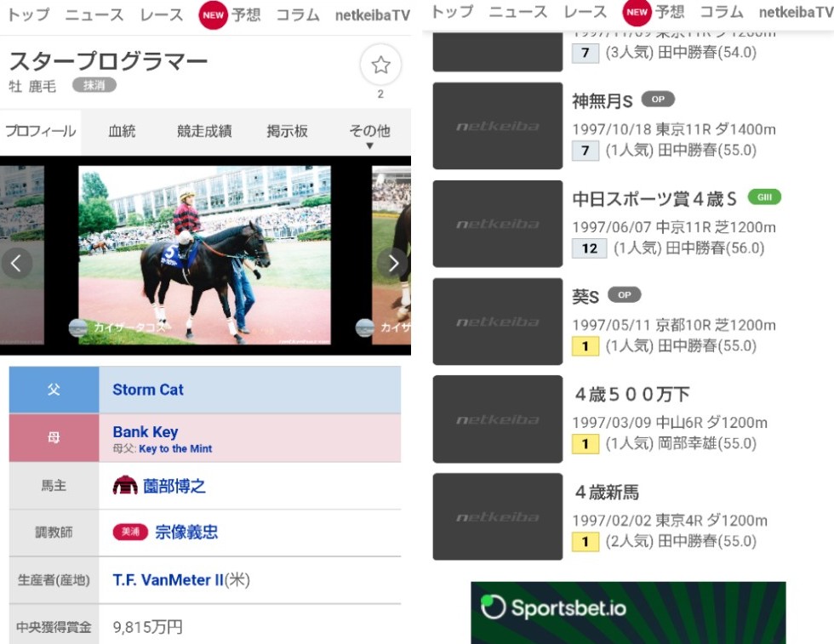The image size is (834, 644).
Task: Open ニュース in right navigation
Action: point(518,12)
